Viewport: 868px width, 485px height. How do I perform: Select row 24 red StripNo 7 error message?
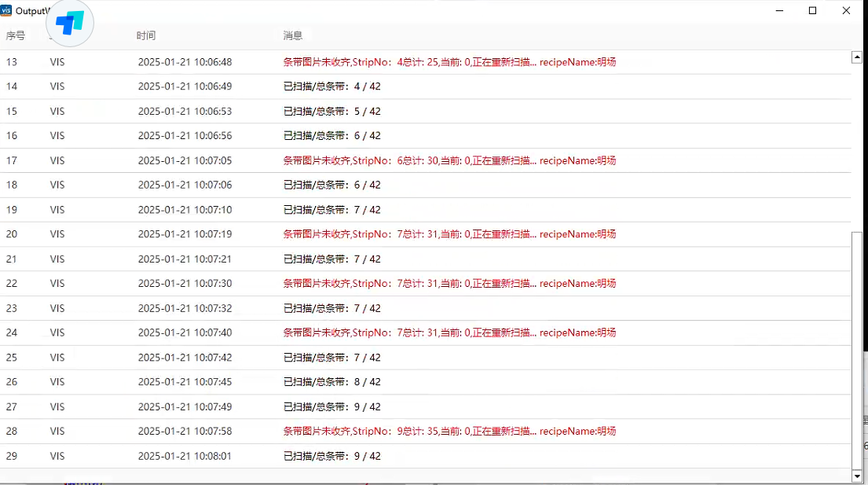click(449, 333)
